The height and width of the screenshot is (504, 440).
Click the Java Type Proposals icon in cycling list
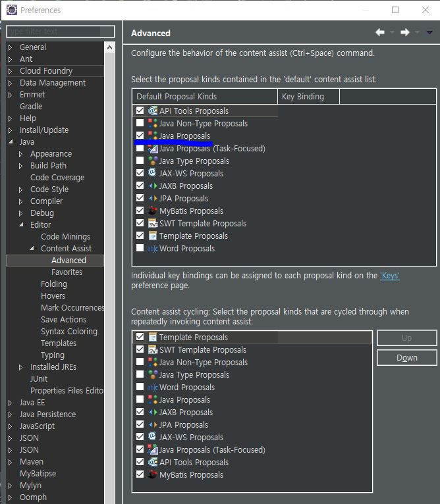pyautogui.click(x=153, y=374)
